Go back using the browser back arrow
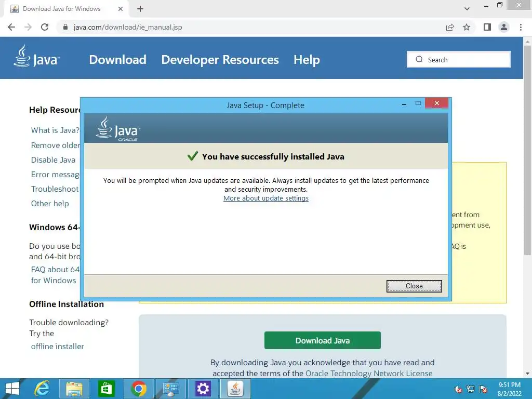532x399 pixels. point(11,27)
